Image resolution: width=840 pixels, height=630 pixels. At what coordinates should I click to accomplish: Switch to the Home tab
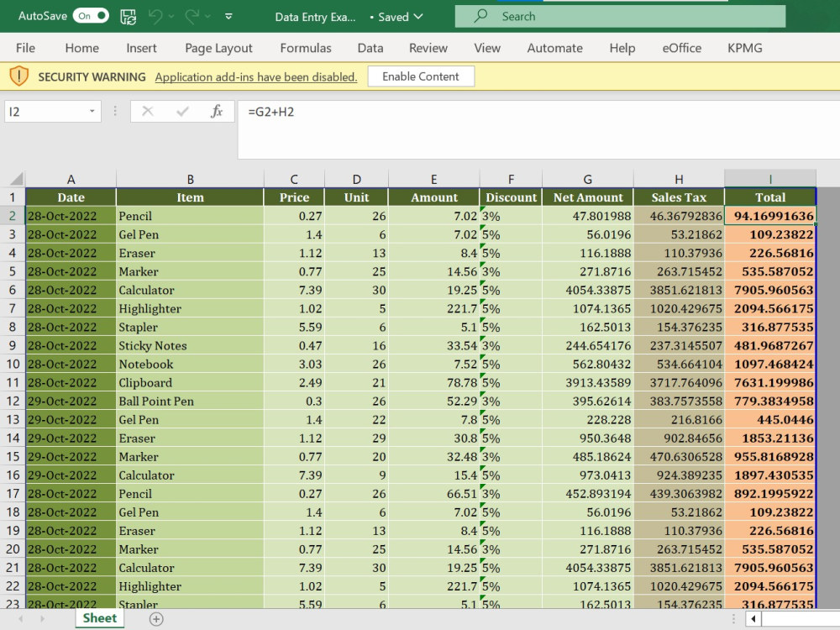pos(82,48)
